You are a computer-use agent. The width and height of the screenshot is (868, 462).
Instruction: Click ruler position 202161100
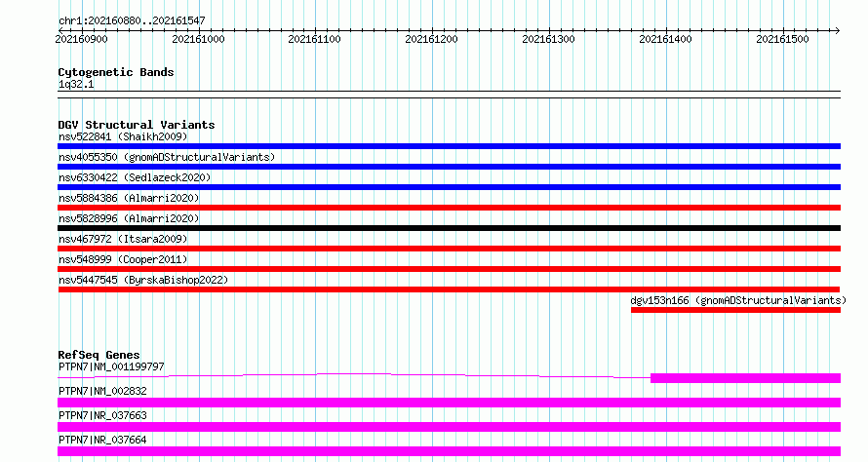[314, 39]
